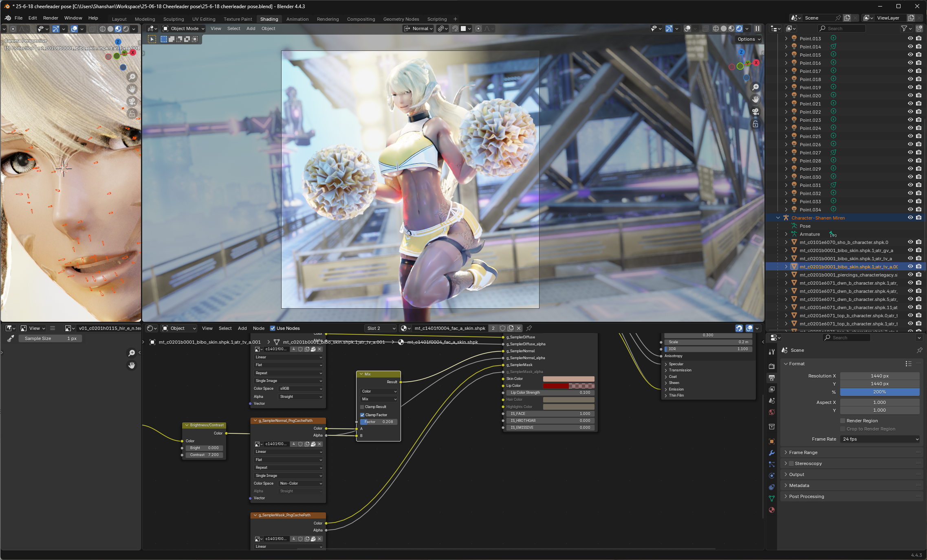This screenshot has width=927, height=560.
Task: Switch to the Layout workspace tab
Action: tap(119, 19)
